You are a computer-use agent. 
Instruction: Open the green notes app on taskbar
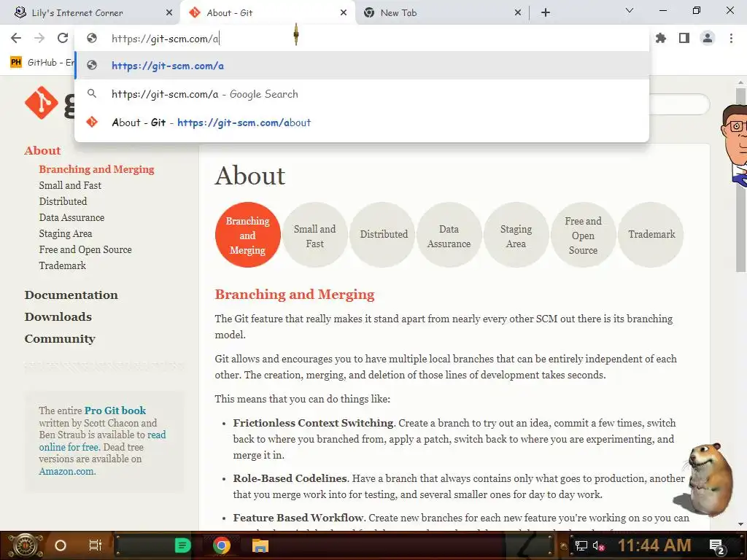(x=182, y=545)
